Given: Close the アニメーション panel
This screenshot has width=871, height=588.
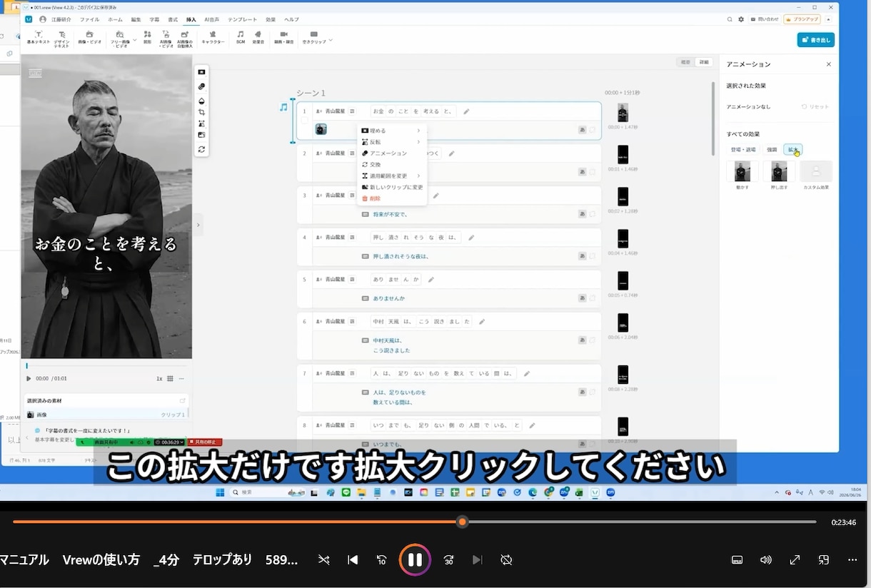Looking at the screenshot, I should 829,64.
